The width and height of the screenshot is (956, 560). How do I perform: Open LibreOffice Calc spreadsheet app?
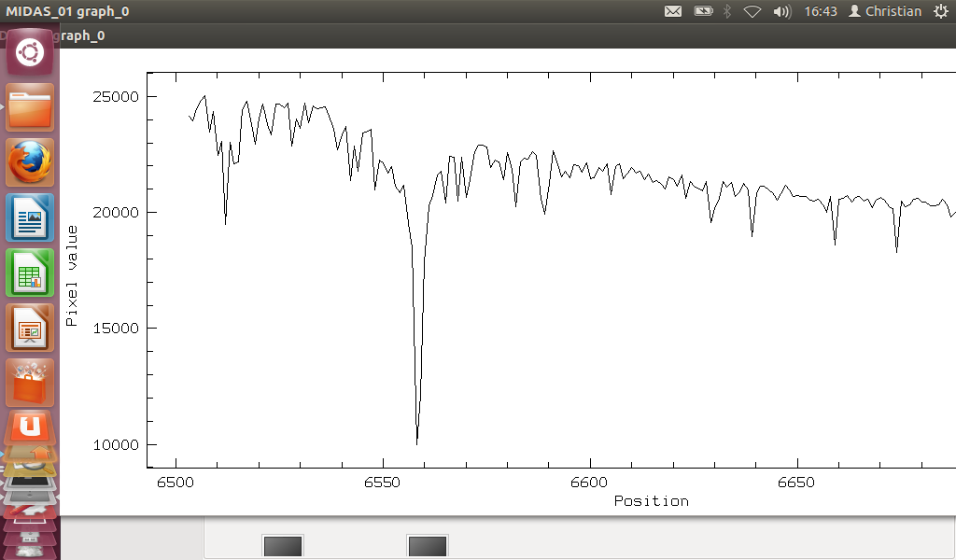[30, 273]
